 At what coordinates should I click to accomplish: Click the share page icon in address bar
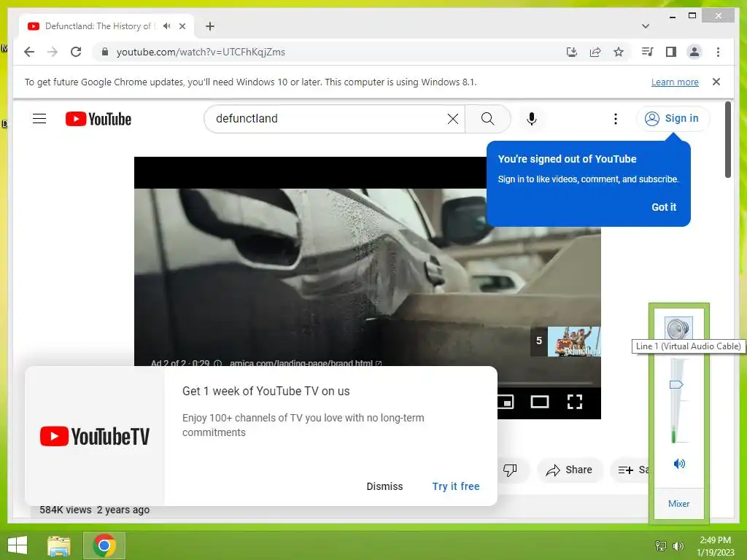pyautogui.click(x=595, y=52)
